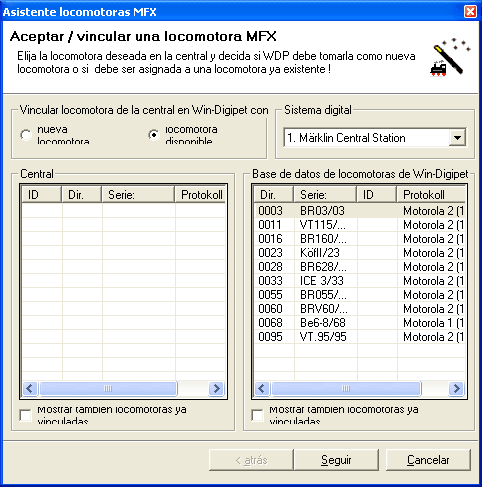Select locomotive row 0068 Be6-8/68
Viewport: 482px width, 487px height.
point(360,323)
